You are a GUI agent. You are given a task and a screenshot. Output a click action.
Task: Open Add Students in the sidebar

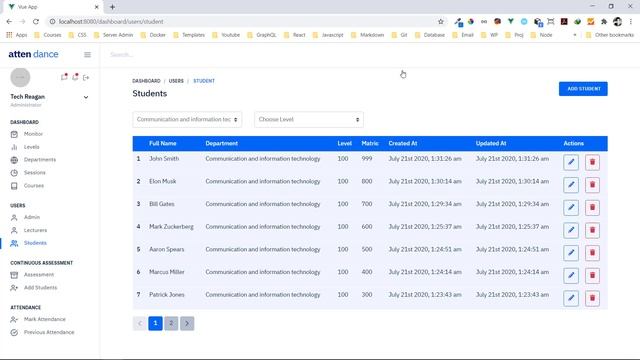pyautogui.click(x=40, y=288)
